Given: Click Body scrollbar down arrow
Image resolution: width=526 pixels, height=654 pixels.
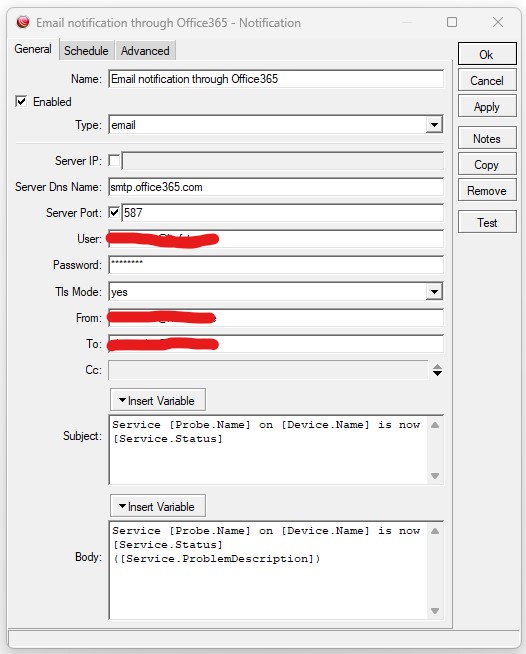Looking at the screenshot, I should (435, 611).
